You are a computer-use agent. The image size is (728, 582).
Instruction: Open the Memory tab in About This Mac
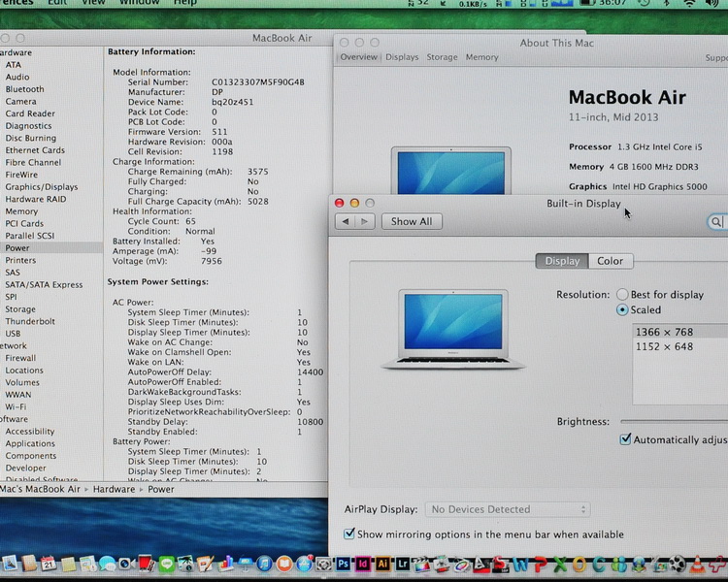tap(481, 57)
